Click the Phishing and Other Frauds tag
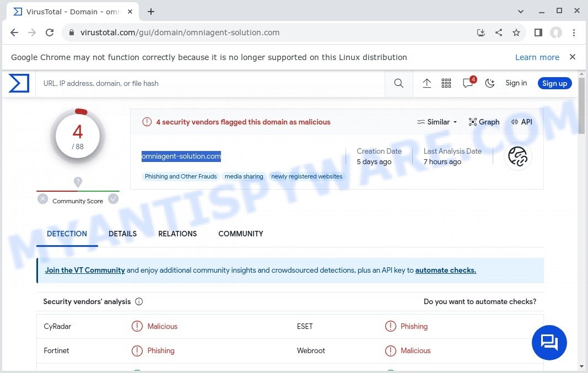The width and height of the screenshot is (588, 373). click(181, 176)
